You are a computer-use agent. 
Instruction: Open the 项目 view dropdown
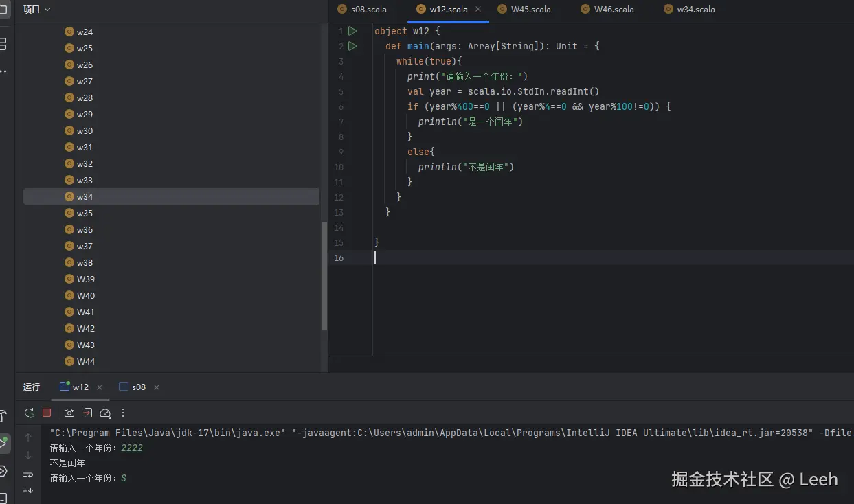click(x=36, y=10)
